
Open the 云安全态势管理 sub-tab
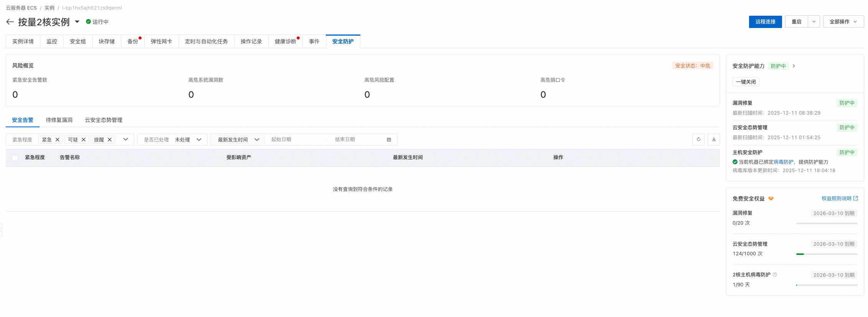point(104,120)
